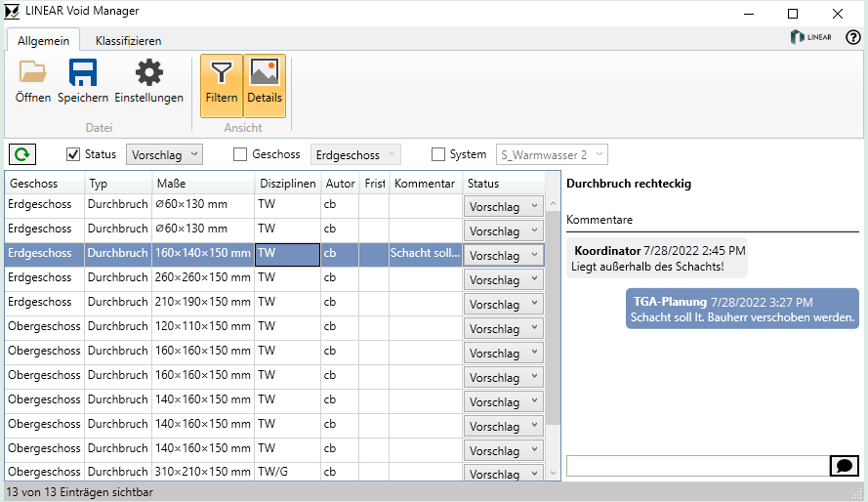The width and height of the screenshot is (868, 502).
Task: Click the table scrollbar down arrow
Action: point(553,474)
